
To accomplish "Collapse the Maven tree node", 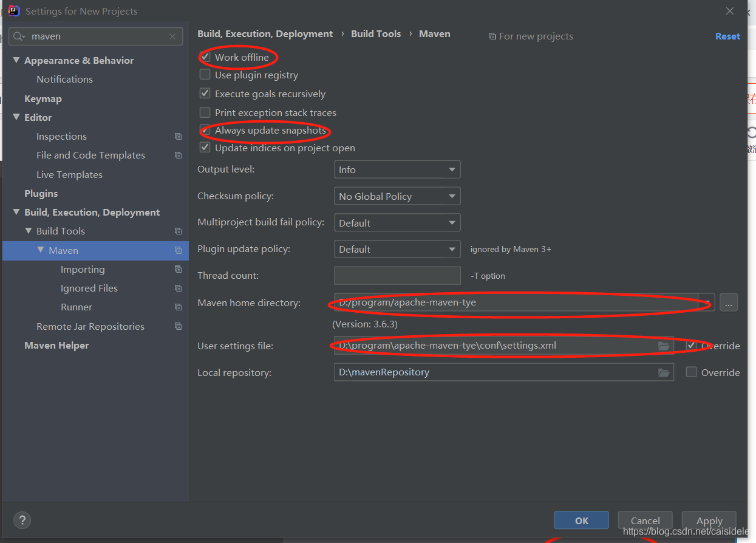I will (41, 250).
